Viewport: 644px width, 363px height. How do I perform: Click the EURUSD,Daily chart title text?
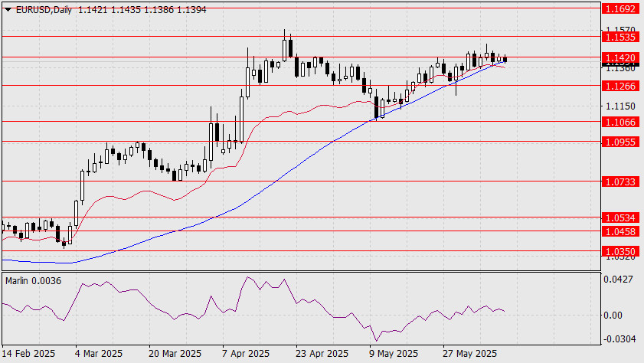[x=44, y=10]
